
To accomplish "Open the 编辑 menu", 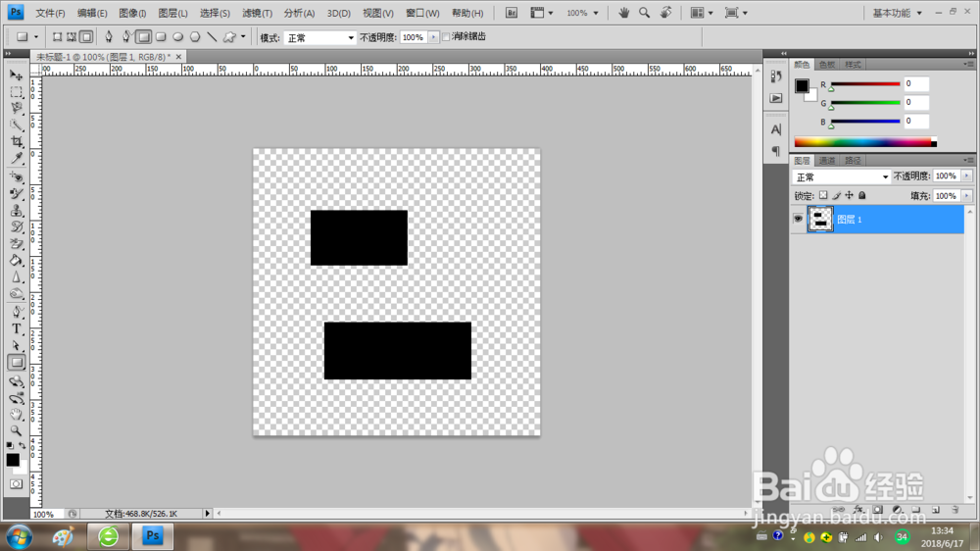I will (92, 13).
